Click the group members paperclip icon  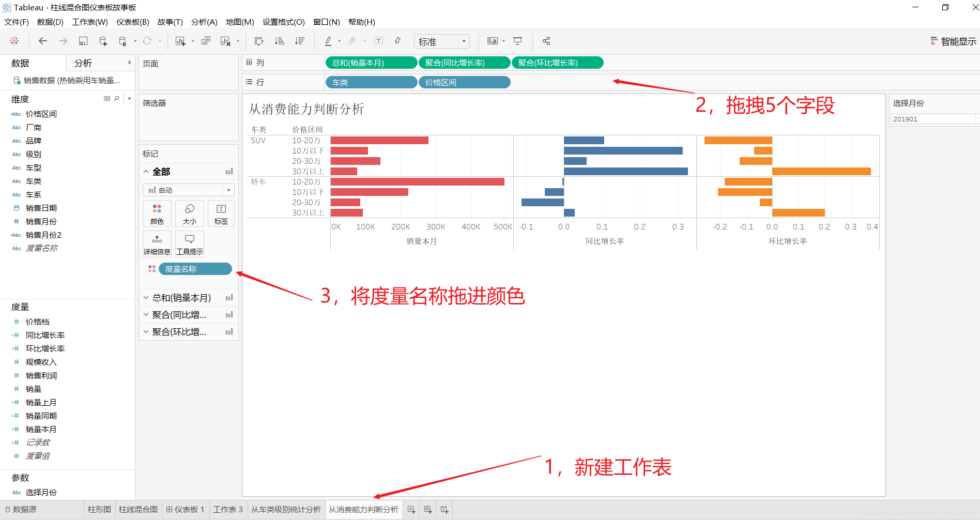(x=353, y=41)
